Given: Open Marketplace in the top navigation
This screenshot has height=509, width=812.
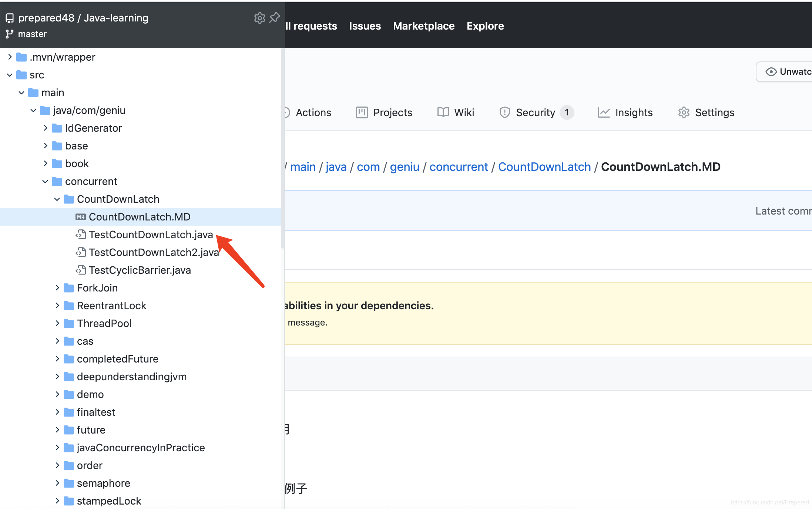Looking at the screenshot, I should pyautogui.click(x=424, y=26).
